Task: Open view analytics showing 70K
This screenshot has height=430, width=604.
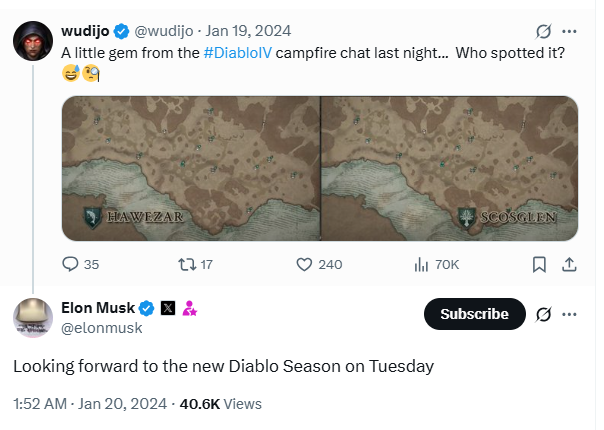Action: [x=421, y=265]
